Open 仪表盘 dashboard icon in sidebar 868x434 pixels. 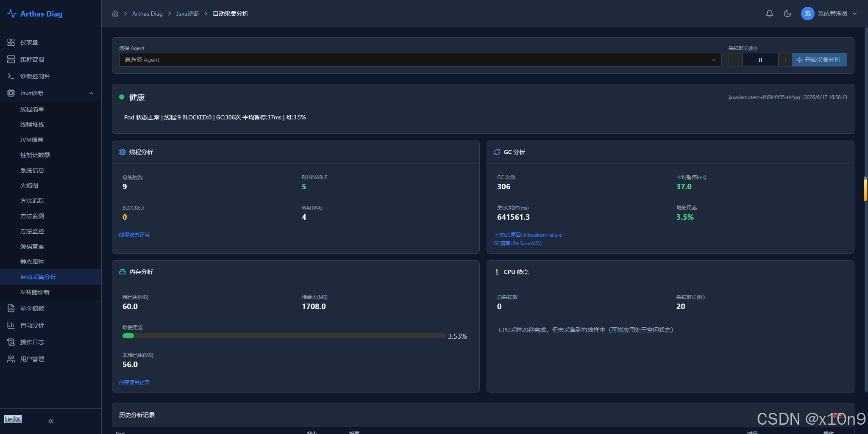(11, 42)
